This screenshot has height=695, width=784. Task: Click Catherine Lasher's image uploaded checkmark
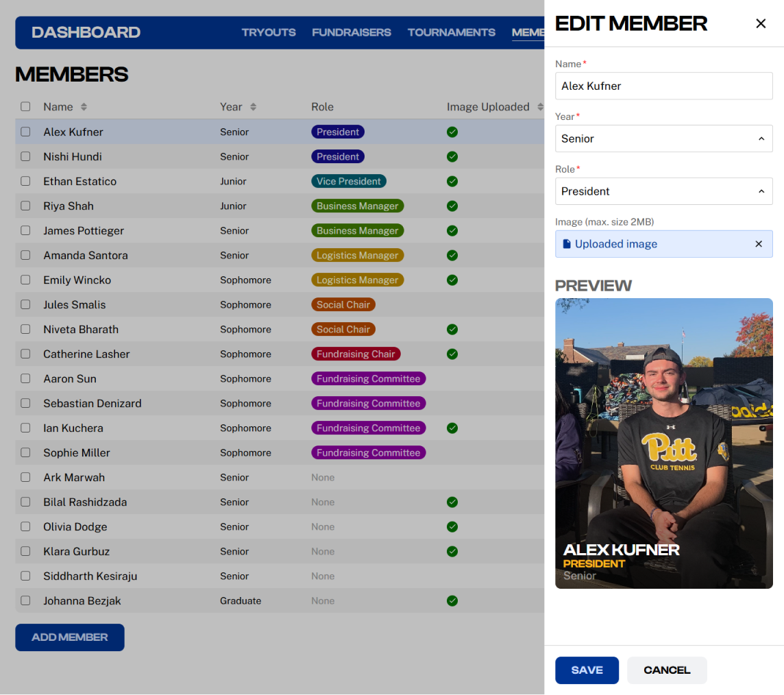point(452,354)
